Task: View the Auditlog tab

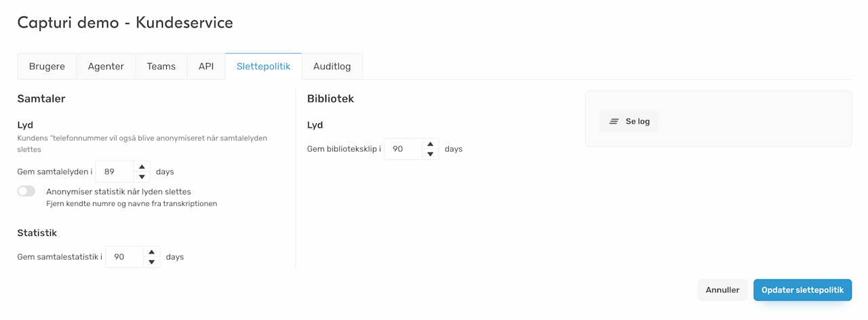Action: click(332, 66)
